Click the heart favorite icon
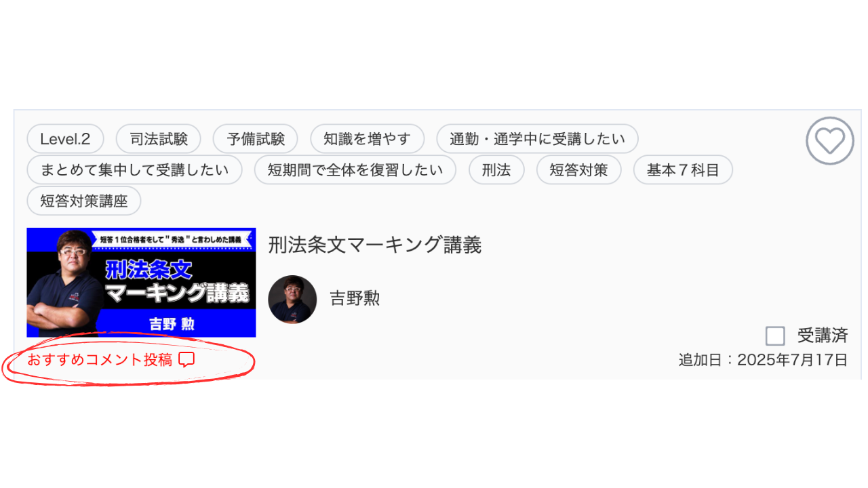The image size is (868, 488). 830,141
